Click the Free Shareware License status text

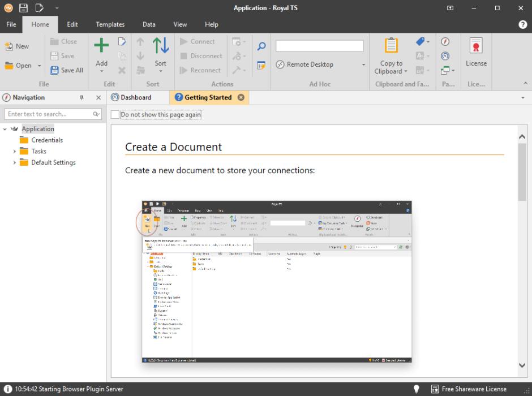474,389
